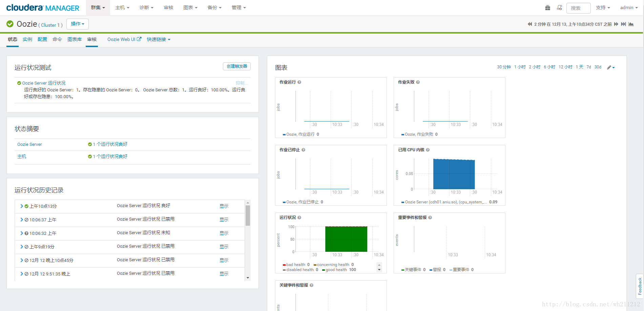Viewport: 644px width, 311px height.
Task: Expand the 10:06:32 上午 history entry
Action: [x=22, y=233]
